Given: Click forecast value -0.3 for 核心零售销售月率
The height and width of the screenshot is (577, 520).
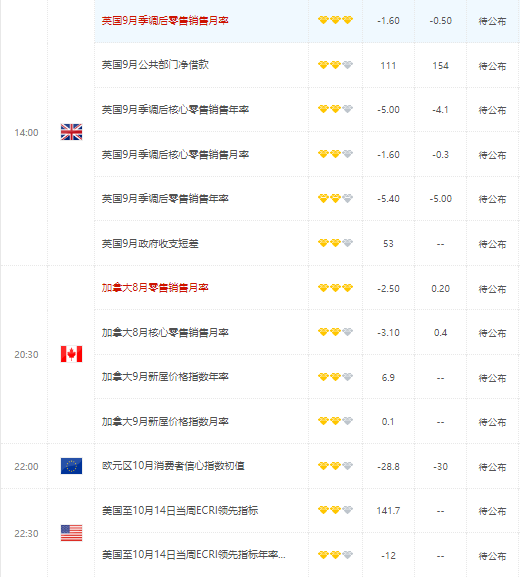Looking at the screenshot, I should point(441,155).
